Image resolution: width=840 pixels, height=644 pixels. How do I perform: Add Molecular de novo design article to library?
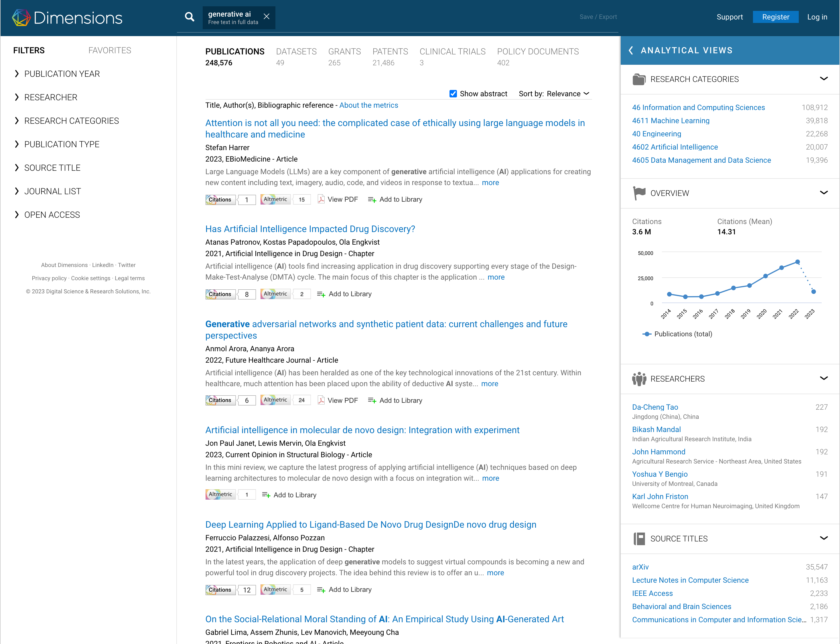(x=289, y=495)
